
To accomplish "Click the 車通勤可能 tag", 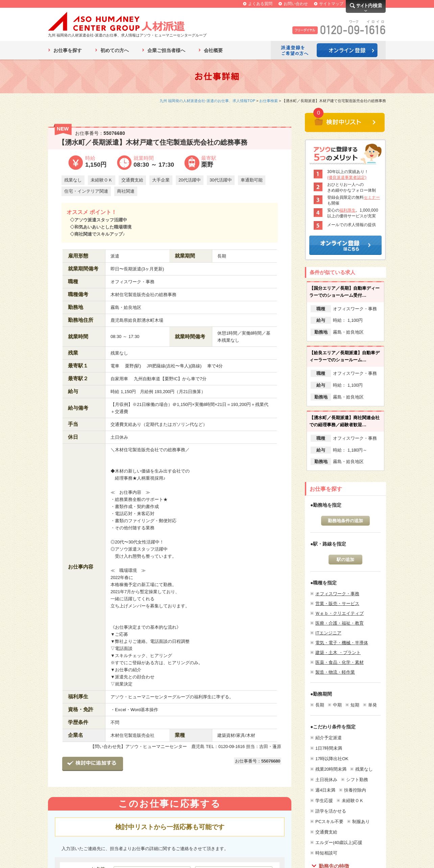I will (251, 180).
